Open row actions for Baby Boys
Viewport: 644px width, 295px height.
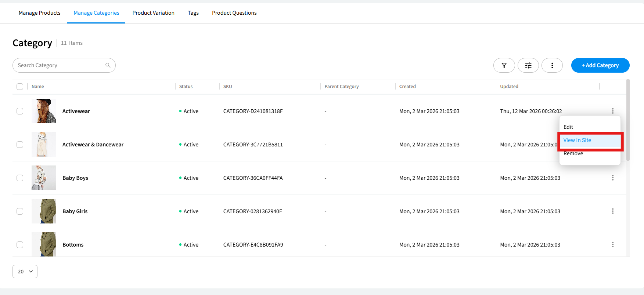(x=612, y=178)
